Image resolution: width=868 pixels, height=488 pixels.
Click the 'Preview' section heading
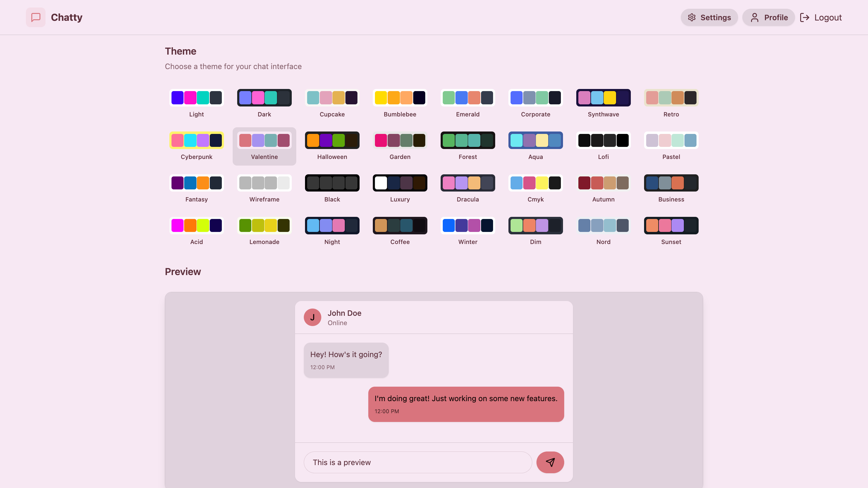point(183,271)
